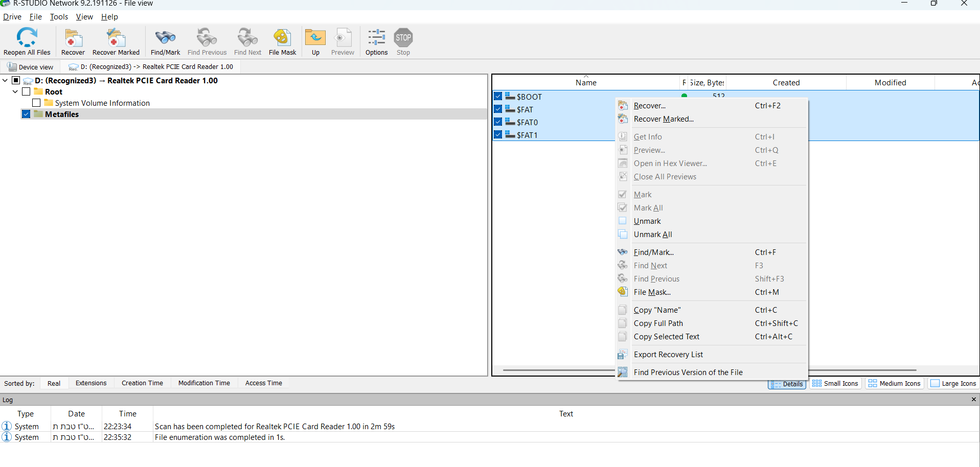Click the info icon of first log entry
This screenshot has width=980, height=467.
coord(7,426)
